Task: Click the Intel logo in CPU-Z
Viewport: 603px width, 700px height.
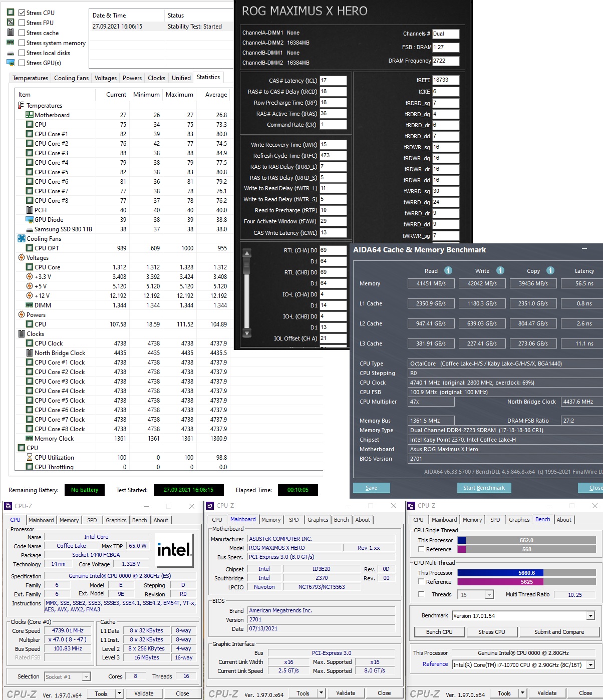Action: tap(174, 550)
